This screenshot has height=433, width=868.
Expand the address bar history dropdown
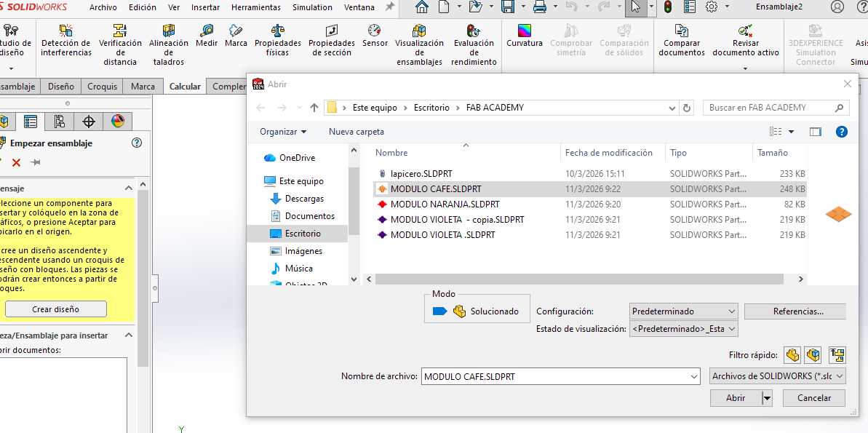coord(672,108)
